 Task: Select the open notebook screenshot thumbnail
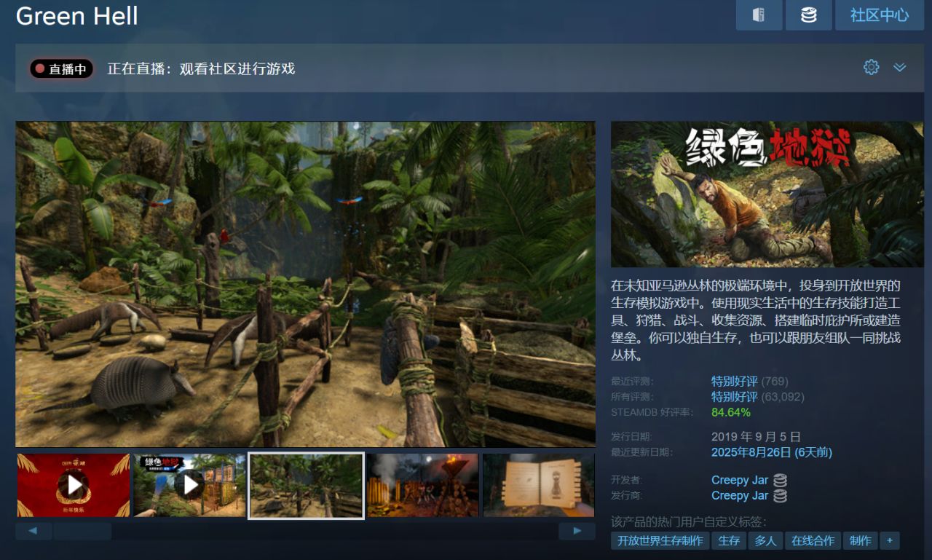[539, 485]
